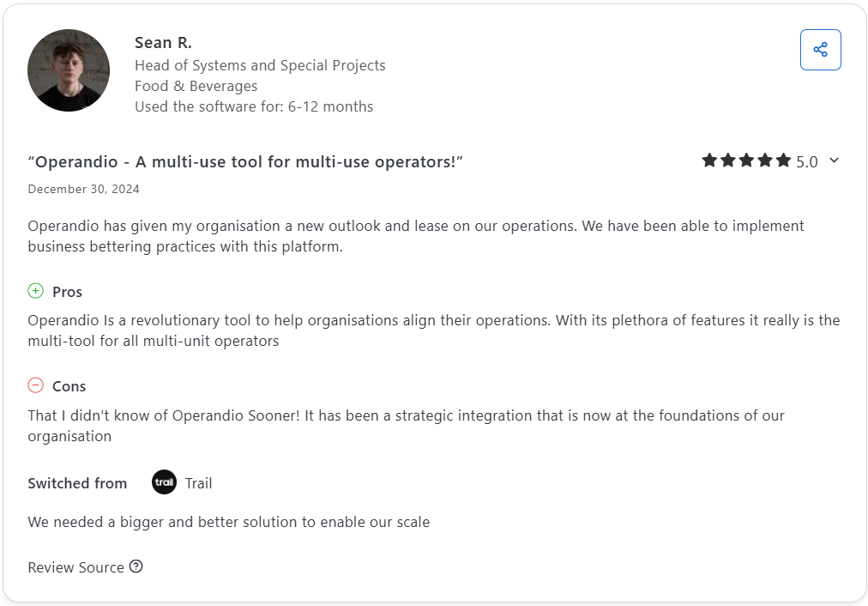Click the Trail product name text
The height and width of the screenshot is (606, 868).
198,483
